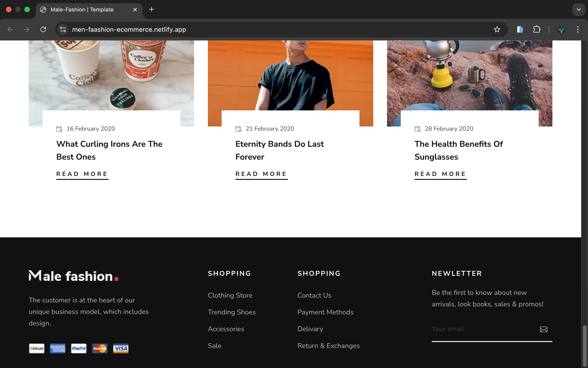Click the Bitcoin payment icon
Image resolution: width=588 pixels, height=368 pixels.
[37, 348]
